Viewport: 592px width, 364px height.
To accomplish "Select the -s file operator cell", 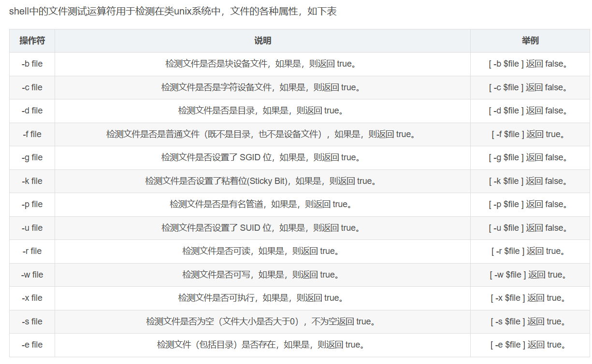I will click(32, 322).
